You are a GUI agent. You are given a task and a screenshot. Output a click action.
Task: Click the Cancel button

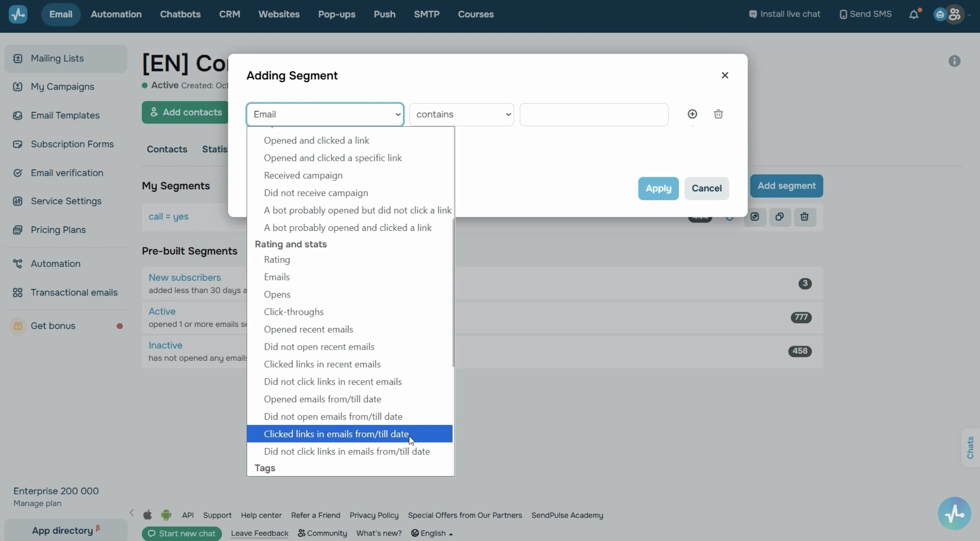coord(706,188)
